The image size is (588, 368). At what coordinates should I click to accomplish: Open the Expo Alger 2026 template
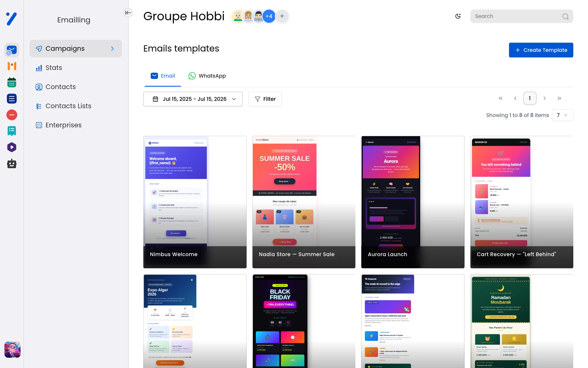pyautogui.click(x=195, y=321)
